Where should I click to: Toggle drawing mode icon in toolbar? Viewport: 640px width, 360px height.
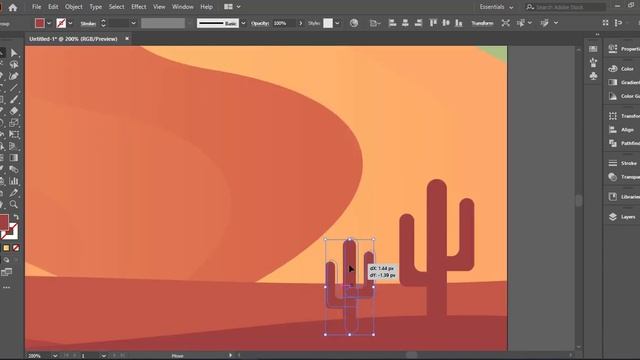[x=7, y=260]
